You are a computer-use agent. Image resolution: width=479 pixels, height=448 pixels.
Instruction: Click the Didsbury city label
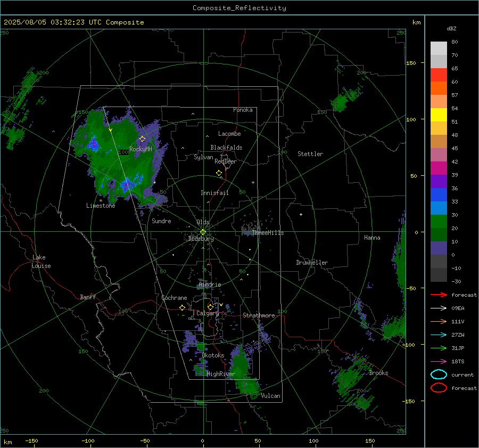tap(201, 239)
